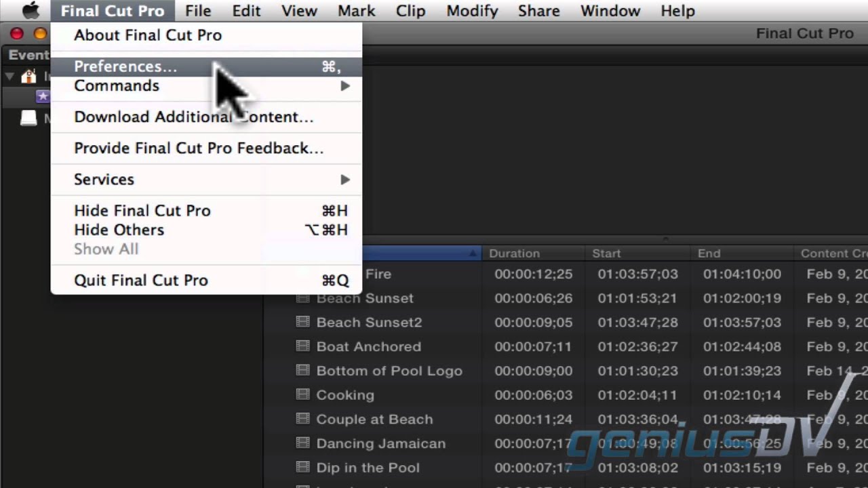Screen dimensions: 868x488
Task: Sort by the Duration column header
Action: (x=533, y=253)
